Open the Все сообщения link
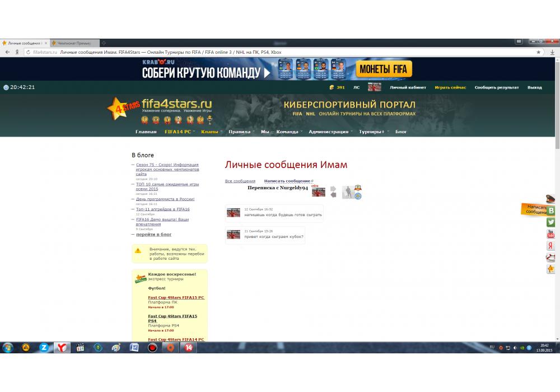This screenshot has height=392, width=560. point(240,181)
